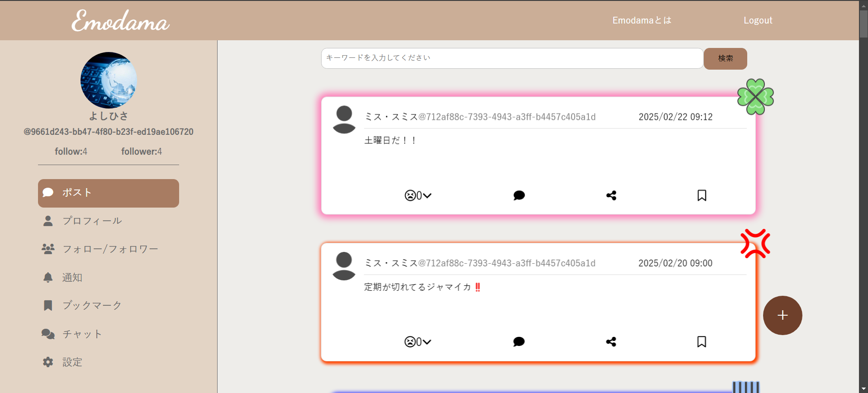The image size is (868, 393).
Task: Click the avatar of the 2025/02/20 post
Action: (344, 266)
